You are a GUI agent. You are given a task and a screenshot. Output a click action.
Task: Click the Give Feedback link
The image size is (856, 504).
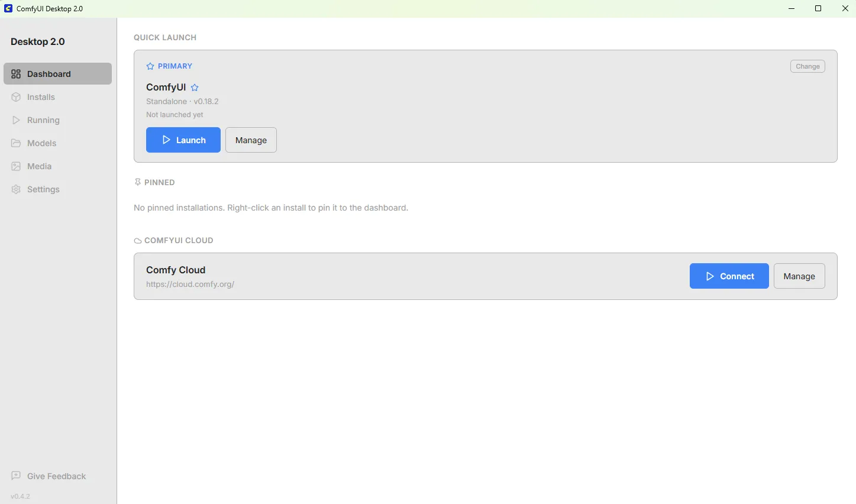pos(57,476)
